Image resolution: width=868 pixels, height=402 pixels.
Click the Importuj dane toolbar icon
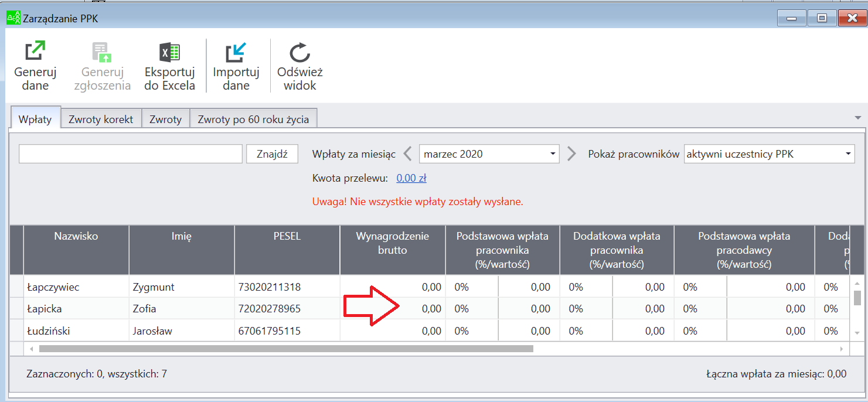tap(236, 66)
